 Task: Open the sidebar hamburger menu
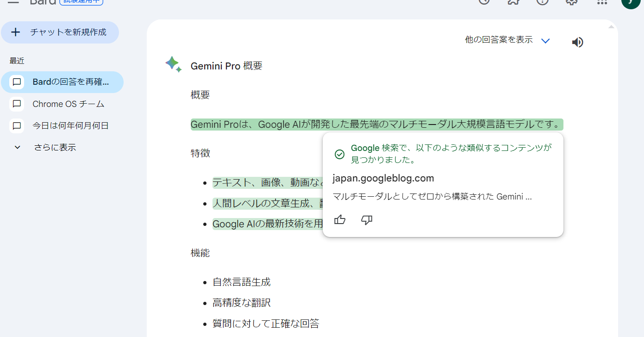pyautogui.click(x=13, y=2)
